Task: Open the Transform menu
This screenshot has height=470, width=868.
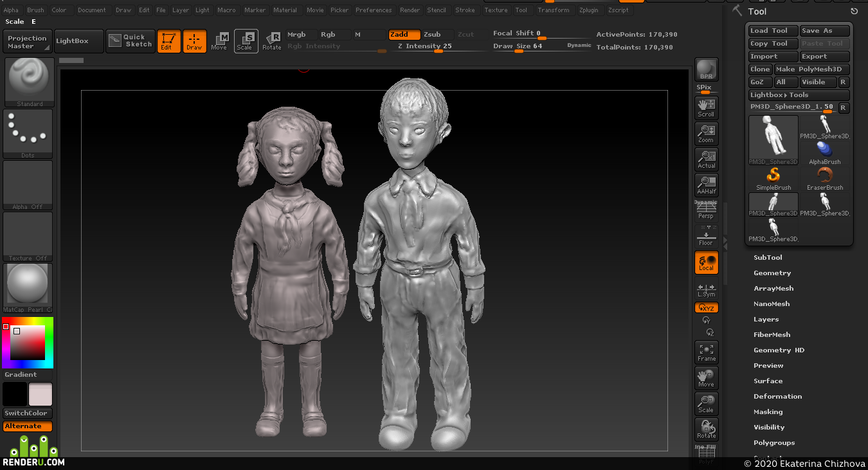Action: (554, 10)
